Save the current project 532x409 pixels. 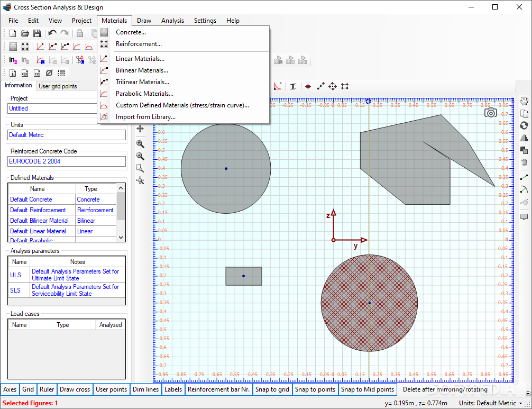coord(37,33)
